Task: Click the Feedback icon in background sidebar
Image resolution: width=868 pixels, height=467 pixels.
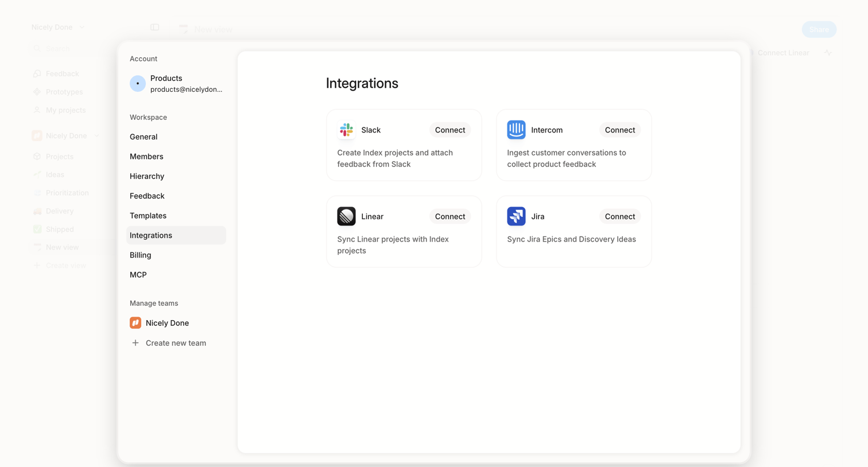Action: pyautogui.click(x=37, y=73)
